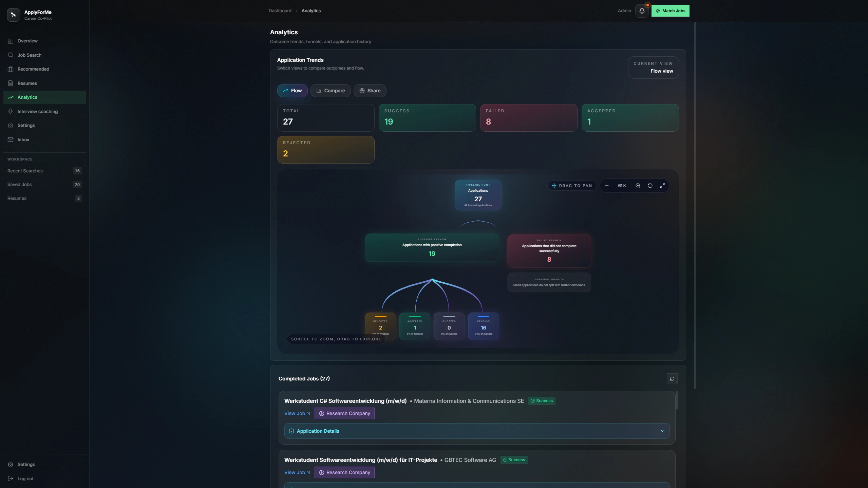This screenshot has height=488, width=868.
Task: Click the ApplyForMe logo icon
Action: 14,15
